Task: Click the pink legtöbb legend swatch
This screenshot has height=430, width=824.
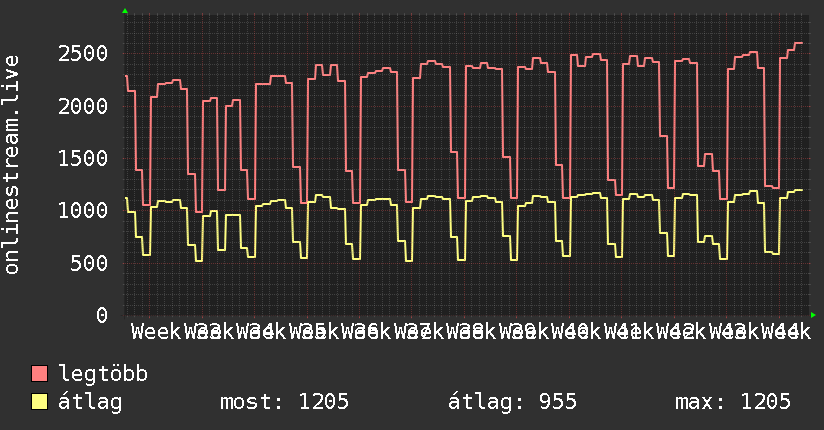Action: tap(39, 374)
